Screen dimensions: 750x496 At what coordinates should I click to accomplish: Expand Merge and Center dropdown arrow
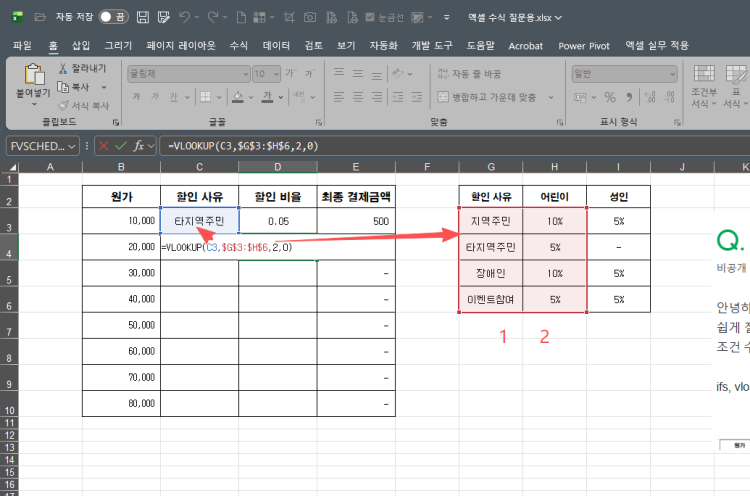(551, 98)
